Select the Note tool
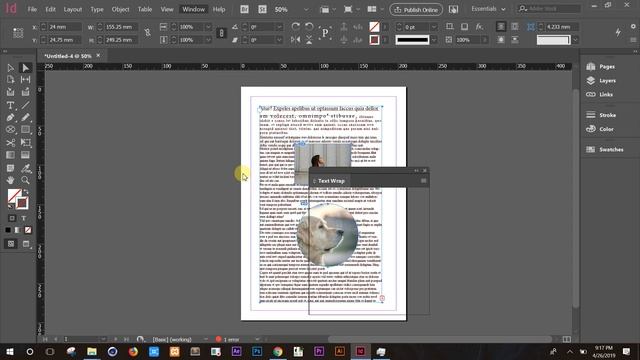The image size is (640, 360). pos(11,168)
